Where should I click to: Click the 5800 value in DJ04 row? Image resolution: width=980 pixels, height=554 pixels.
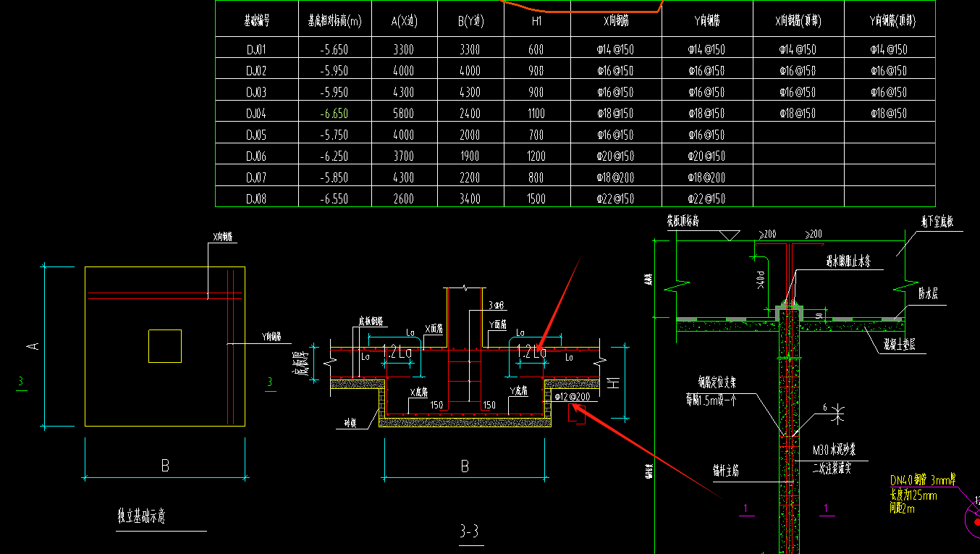coord(403,114)
